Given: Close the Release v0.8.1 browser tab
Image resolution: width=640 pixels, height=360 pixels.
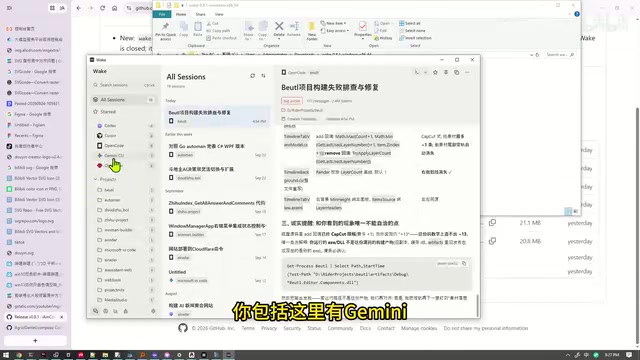Looking at the screenshot, I should [62, 317].
